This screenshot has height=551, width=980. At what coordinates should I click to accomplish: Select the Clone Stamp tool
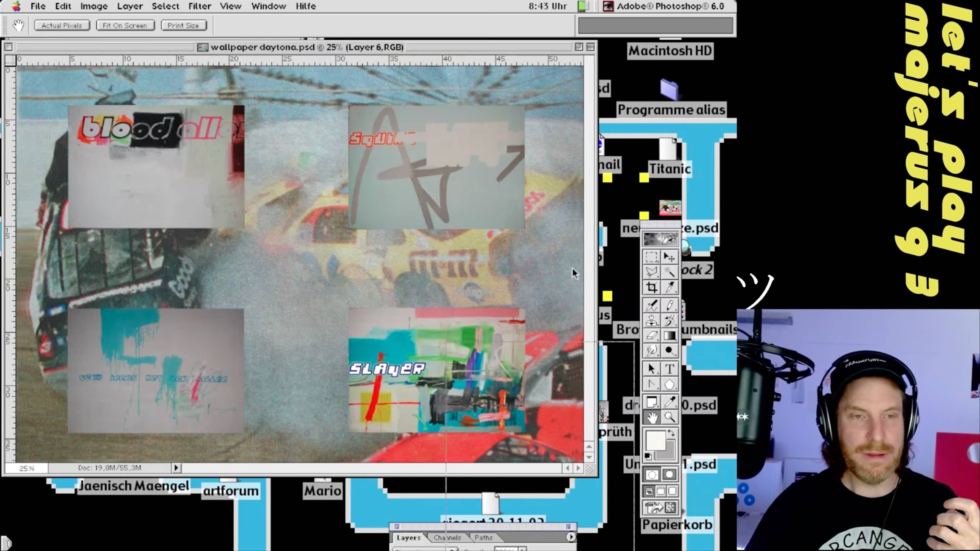(x=651, y=320)
